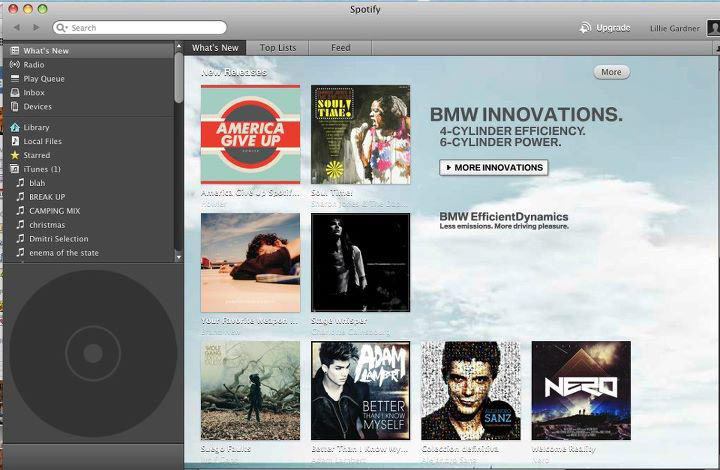Screen dimensions: 720x470
Task: Click the note icon beside blah
Action: (x=20, y=183)
